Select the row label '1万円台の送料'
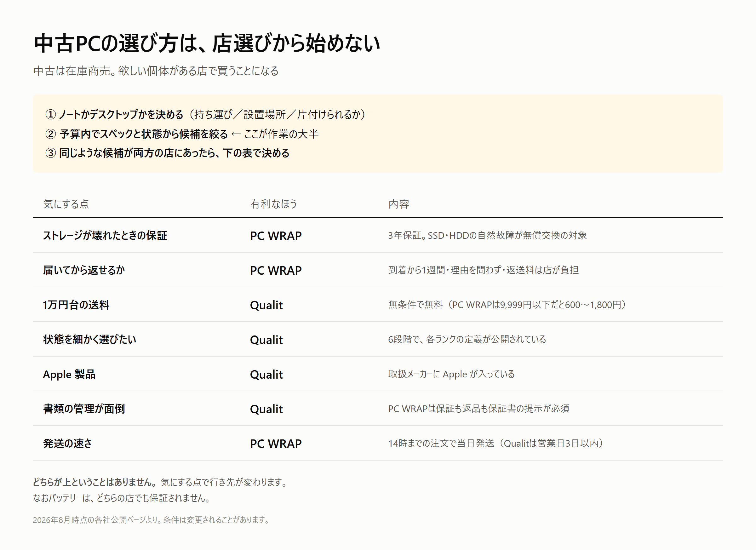Image resolution: width=756 pixels, height=550 pixels. pos(76,305)
